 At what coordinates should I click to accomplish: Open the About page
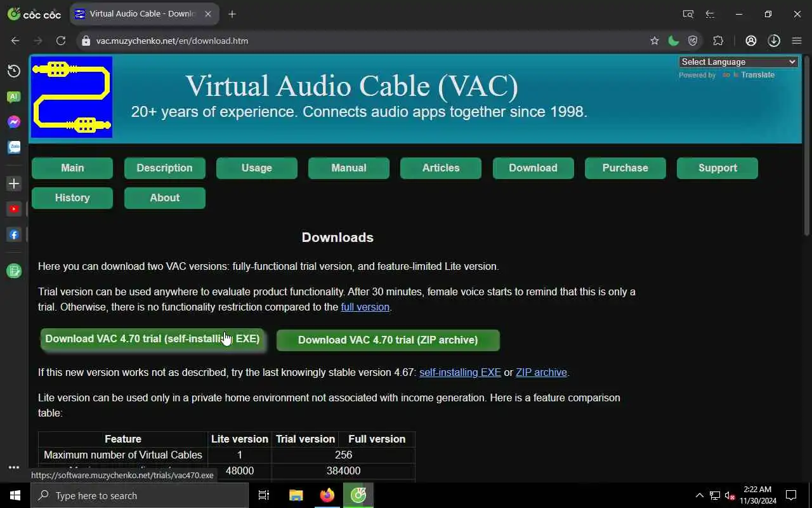click(164, 198)
